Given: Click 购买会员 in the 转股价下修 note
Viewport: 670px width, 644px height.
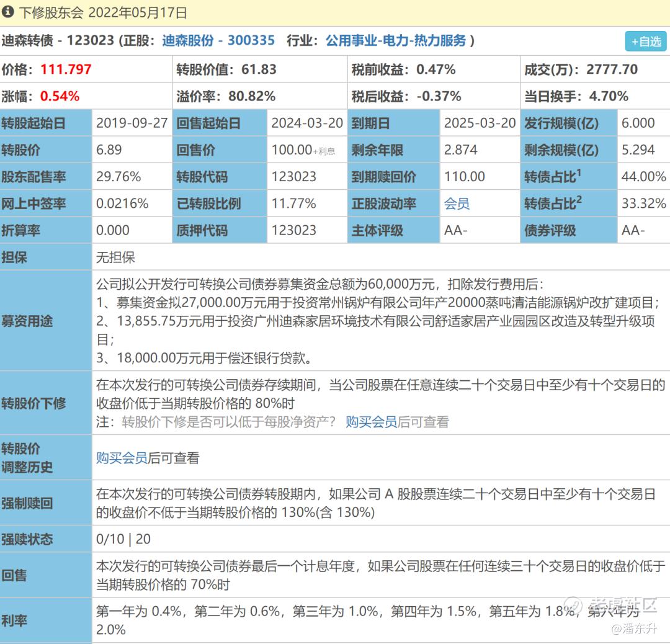Looking at the screenshot, I should point(372,422).
